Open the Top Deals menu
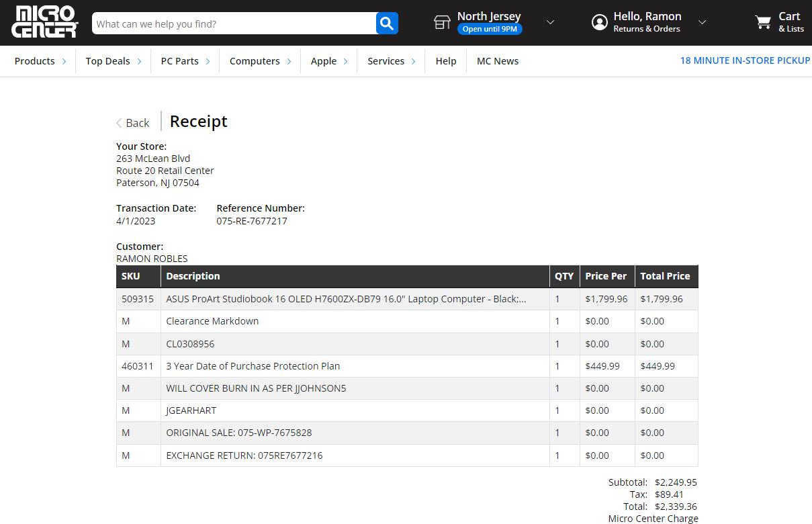Image resolution: width=812 pixels, height=524 pixels. point(107,61)
